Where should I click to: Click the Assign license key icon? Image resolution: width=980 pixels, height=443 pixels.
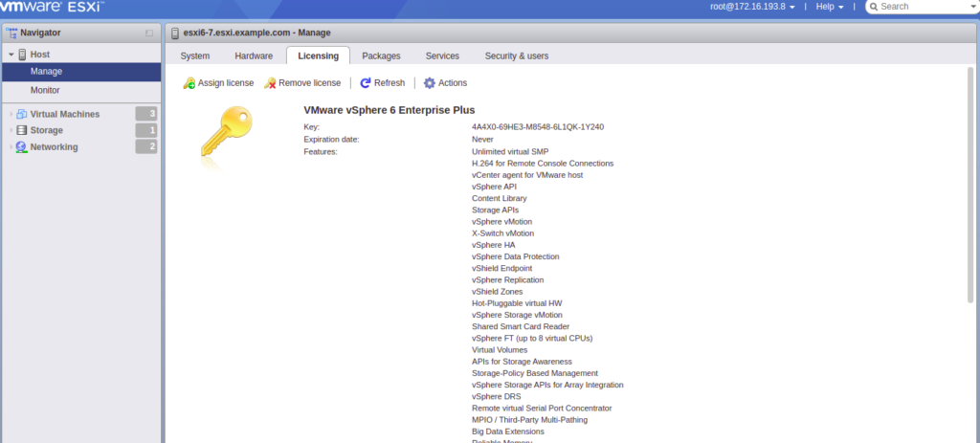189,83
